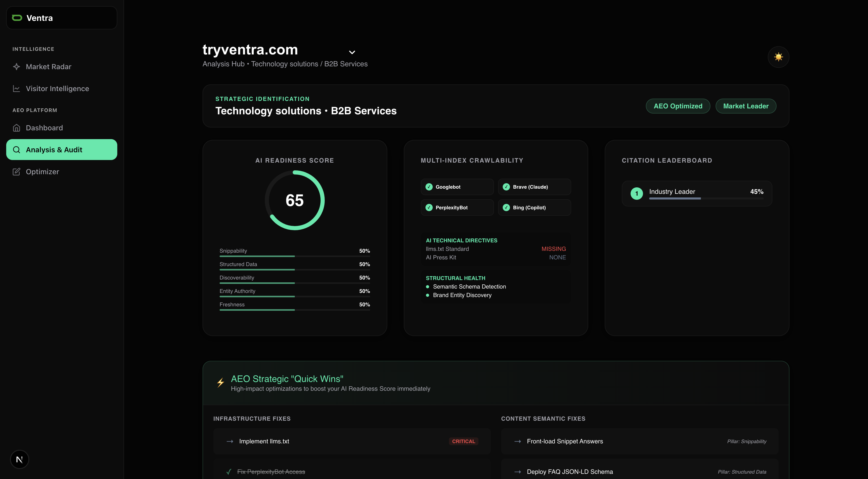Toggle the Fix PerplexityBot Access checkmark
The image size is (868, 479).
(x=229, y=472)
